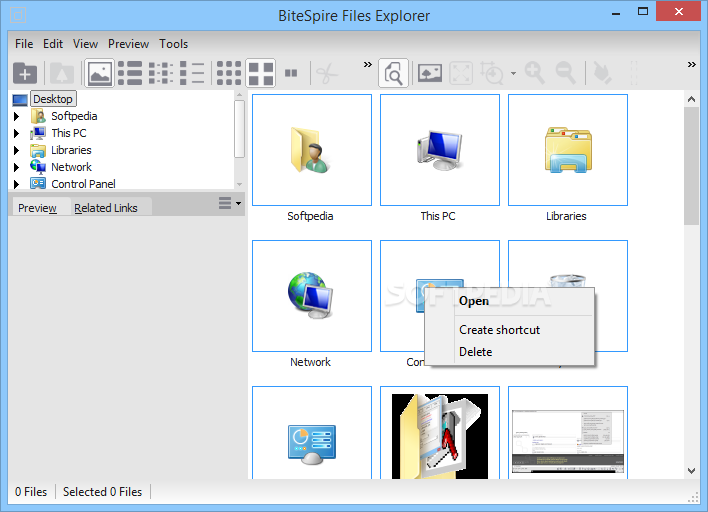Select Network in the folder tree
Image resolution: width=708 pixels, height=512 pixels.
71,167
